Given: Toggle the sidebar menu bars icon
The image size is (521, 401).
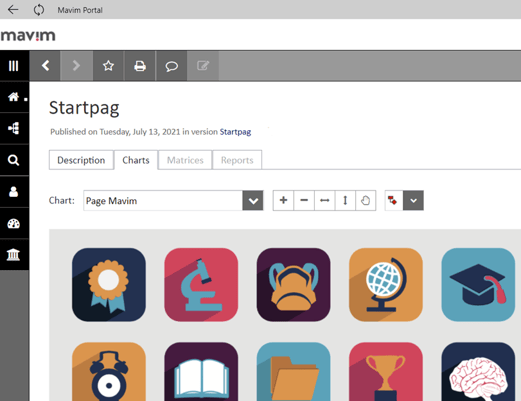Looking at the screenshot, I should [x=14, y=66].
